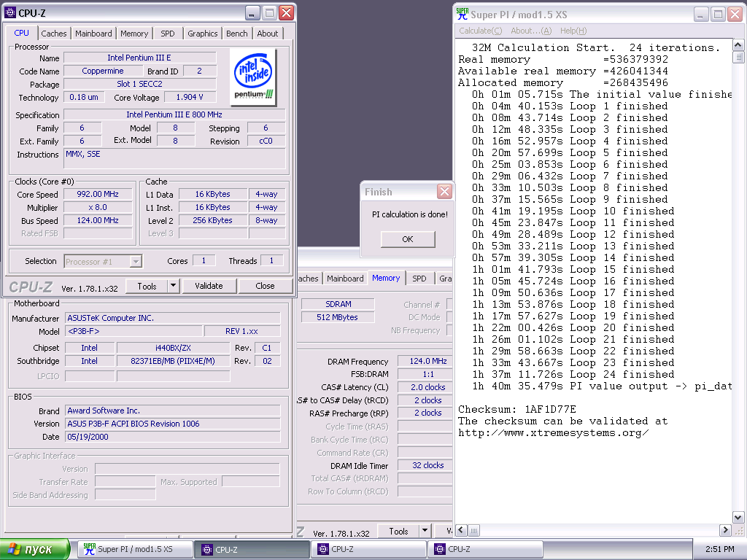Click the Validate button in CPU-Z
The width and height of the screenshot is (747, 560).
pos(209,286)
